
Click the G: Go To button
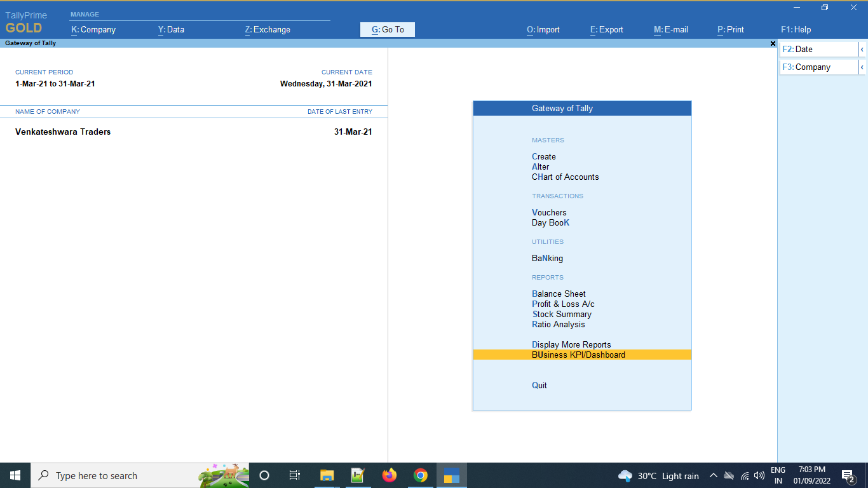click(388, 29)
